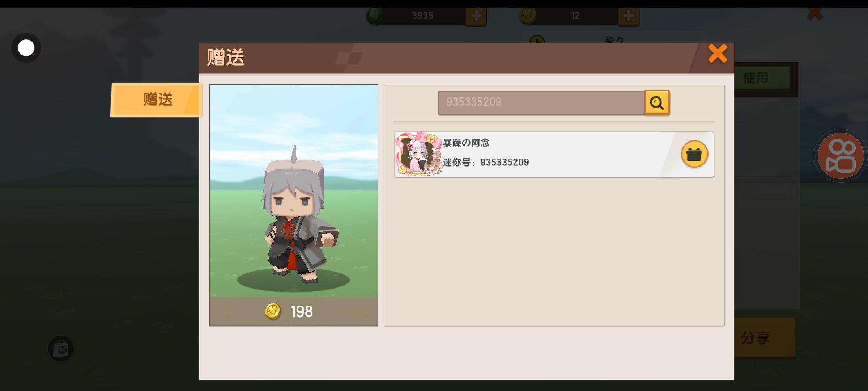Click the 使用 button behind dialog
The width and height of the screenshot is (868, 391).
click(x=762, y=78)
